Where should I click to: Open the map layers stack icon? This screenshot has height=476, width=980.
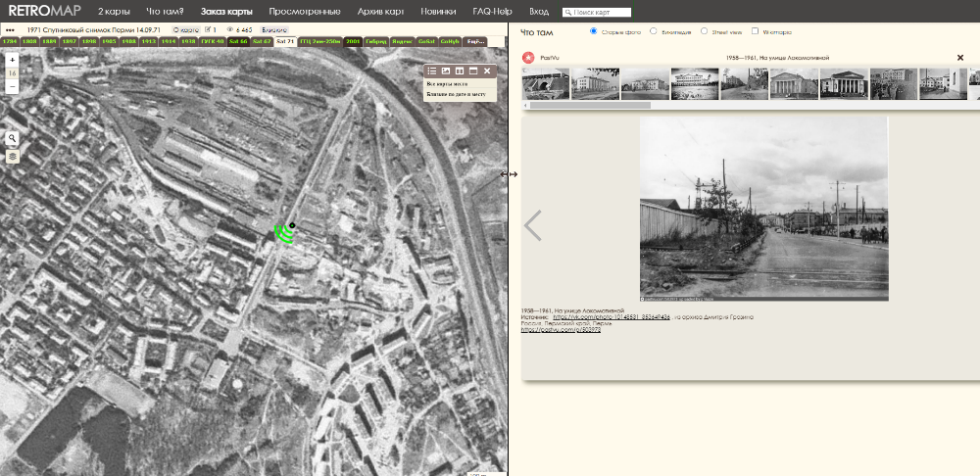pyautogui.click(x=13, y=156)
